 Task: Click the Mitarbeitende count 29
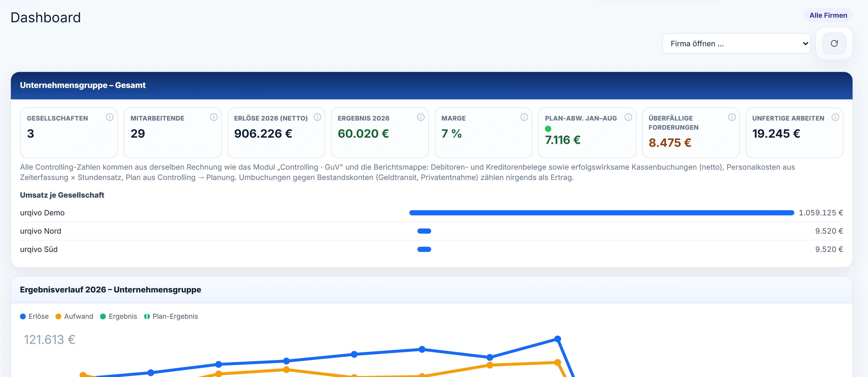137,134
